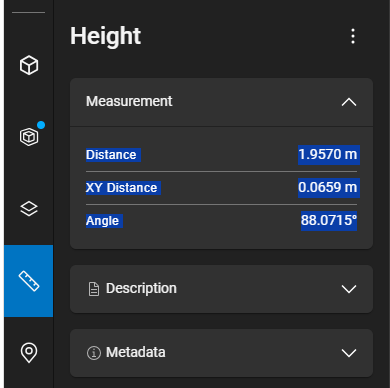
Task: Select the ruler measurement tool icon
Action: [29, 281]
